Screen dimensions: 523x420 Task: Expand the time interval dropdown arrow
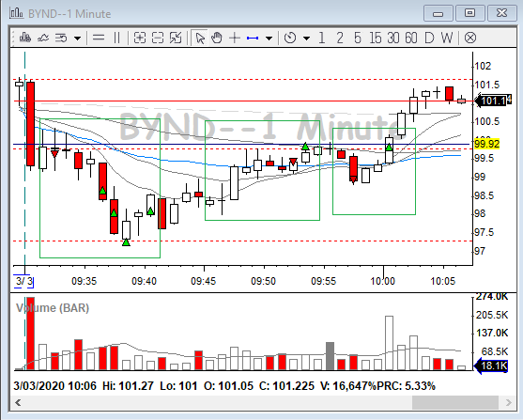coord(306,39)
